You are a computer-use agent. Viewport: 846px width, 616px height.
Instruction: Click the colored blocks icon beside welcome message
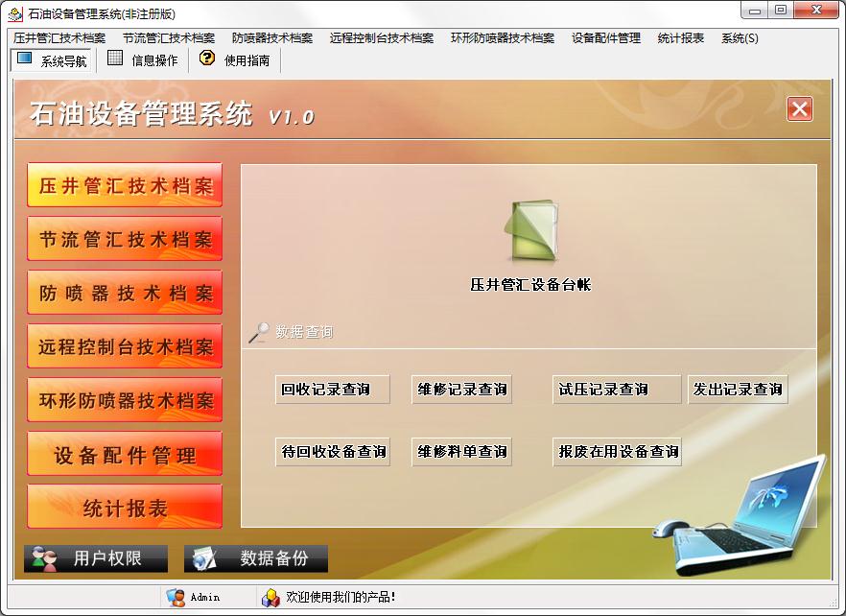270,597
